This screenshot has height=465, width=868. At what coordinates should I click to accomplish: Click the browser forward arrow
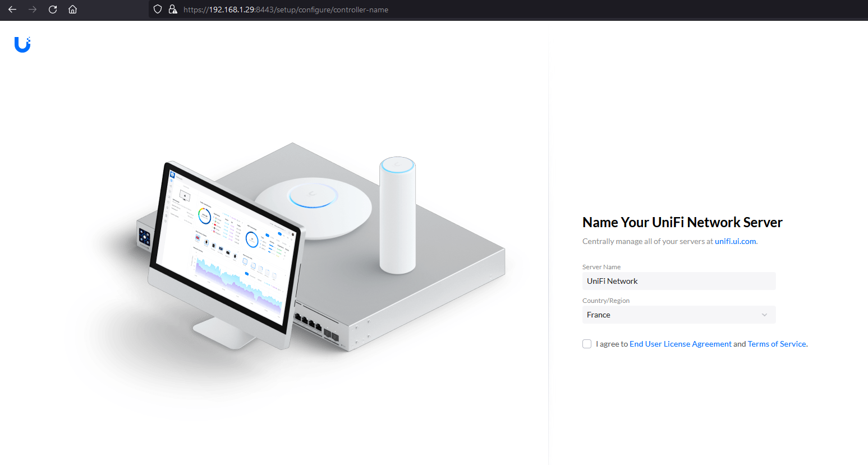coord(33,10)
